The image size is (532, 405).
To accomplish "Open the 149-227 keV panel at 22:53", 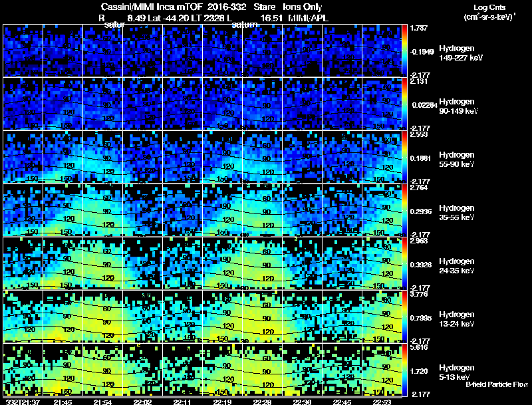I will pyautogui.click(x=382, y=50).
